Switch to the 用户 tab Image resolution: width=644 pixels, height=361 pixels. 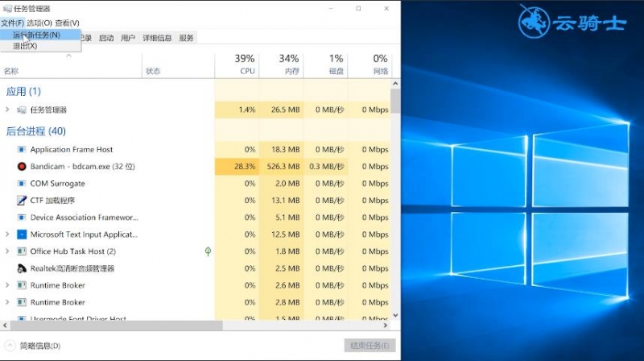tap(128, 38)
